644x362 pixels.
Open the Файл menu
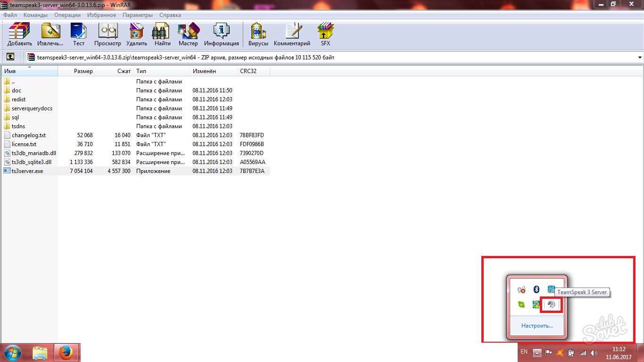coord(10,15)
